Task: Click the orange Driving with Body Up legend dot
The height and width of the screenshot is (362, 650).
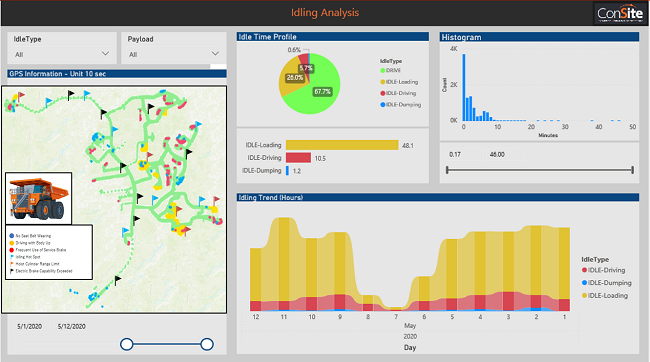Action: tap(12, 243)
